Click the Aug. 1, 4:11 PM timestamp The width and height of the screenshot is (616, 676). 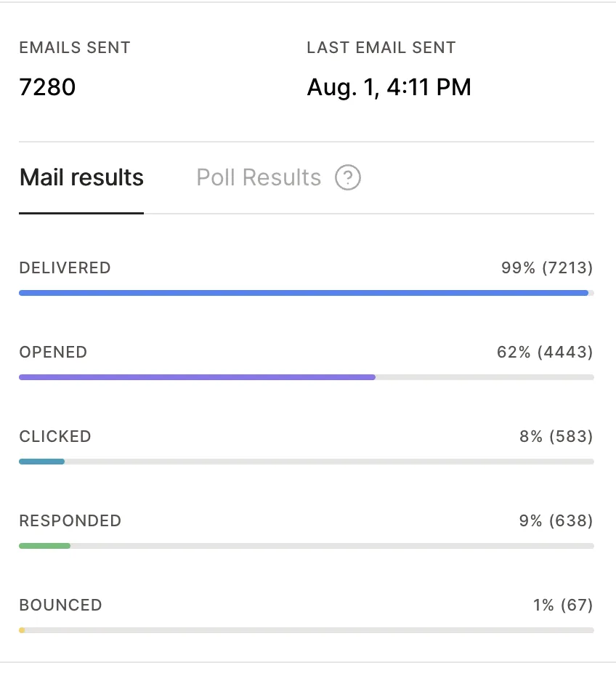(x=389, y=87)
